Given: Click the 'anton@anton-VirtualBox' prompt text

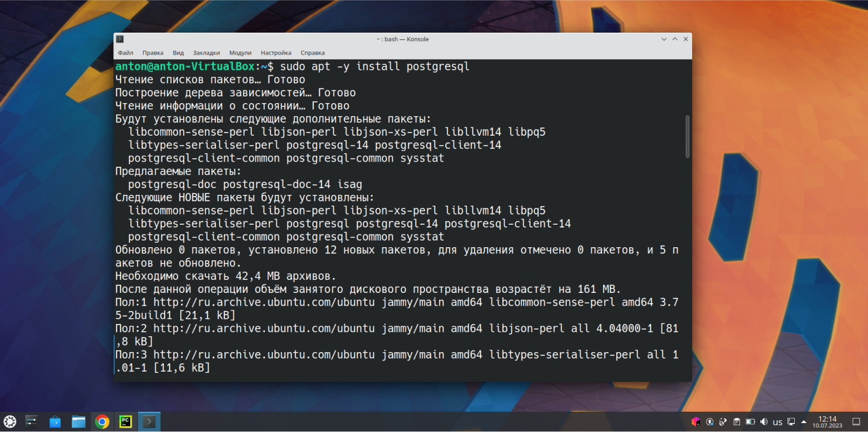Looking at the screenshot, I should [185, 66].
